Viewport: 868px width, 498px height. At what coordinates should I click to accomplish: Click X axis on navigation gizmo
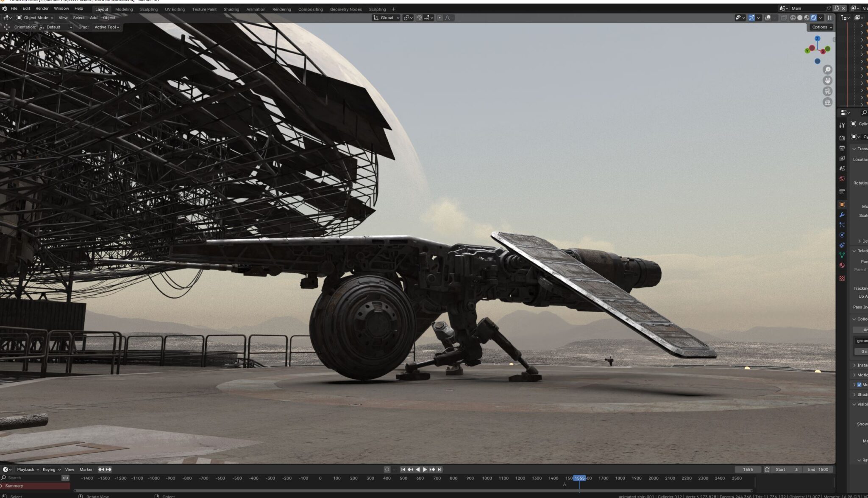click(823, 51)
